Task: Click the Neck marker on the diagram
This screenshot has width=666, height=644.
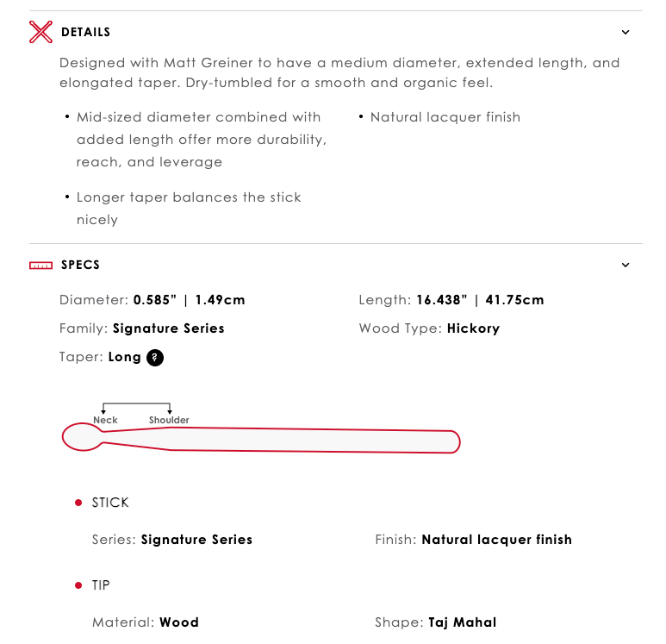Action: 105,420
